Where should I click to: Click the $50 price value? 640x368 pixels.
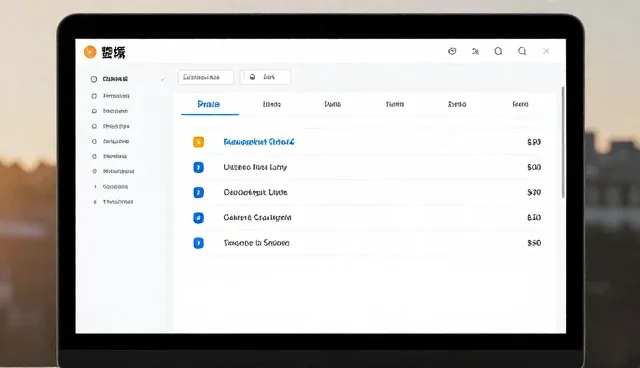(x=534, y=243)
